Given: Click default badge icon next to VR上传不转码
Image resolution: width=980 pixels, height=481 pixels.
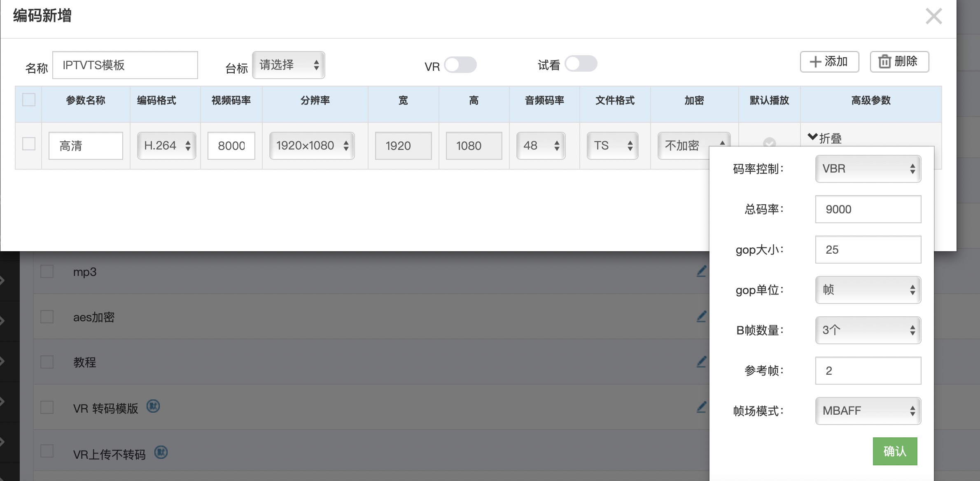Looking at the screenshot, I should pos(161,453).
